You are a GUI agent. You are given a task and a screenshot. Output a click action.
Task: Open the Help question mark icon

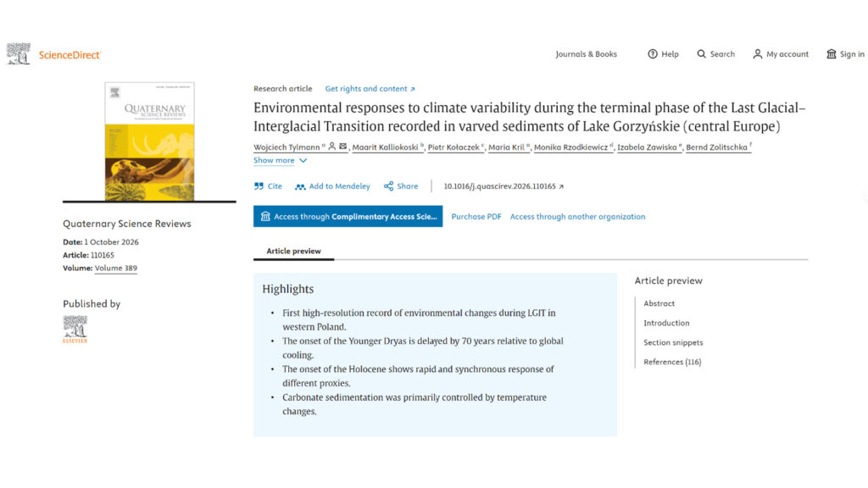pyautogui.click(x=653, y=54)
